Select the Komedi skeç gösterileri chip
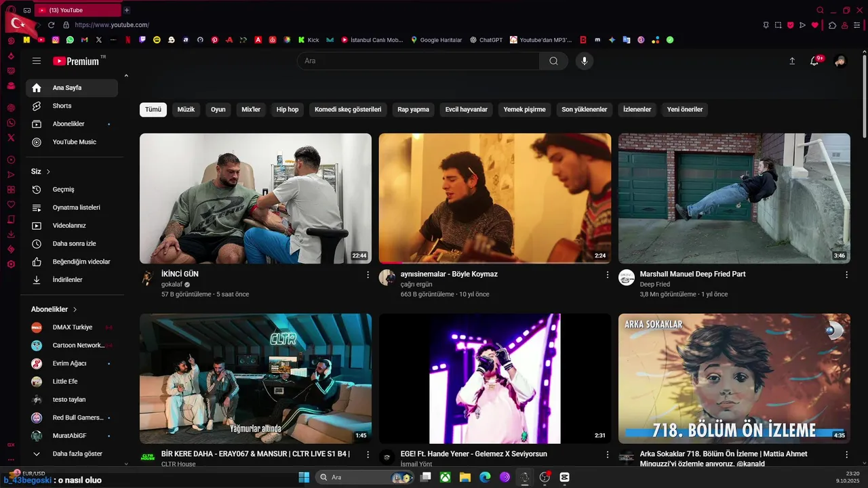The height and width of the screenshot is (488, 868). [x=348, y=109]
